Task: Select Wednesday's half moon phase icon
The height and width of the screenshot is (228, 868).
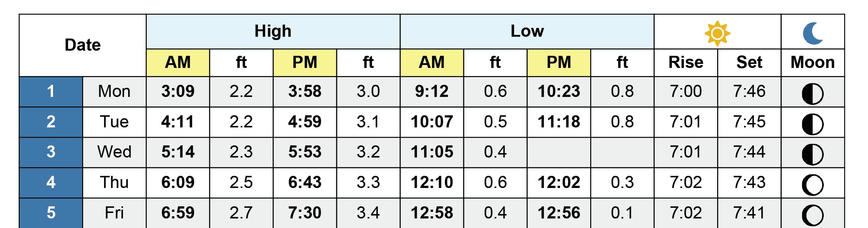Action: (812, 155)
